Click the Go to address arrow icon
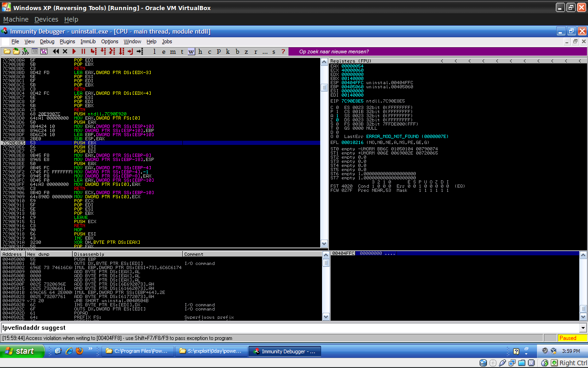The width and height of the screenshot is (588, 368). (x=140, y=52)
